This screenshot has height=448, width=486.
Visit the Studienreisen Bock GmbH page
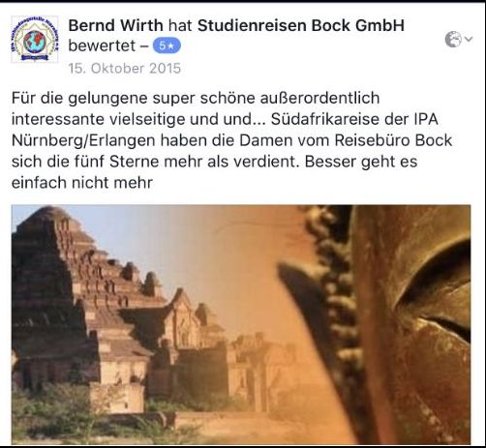301,25
